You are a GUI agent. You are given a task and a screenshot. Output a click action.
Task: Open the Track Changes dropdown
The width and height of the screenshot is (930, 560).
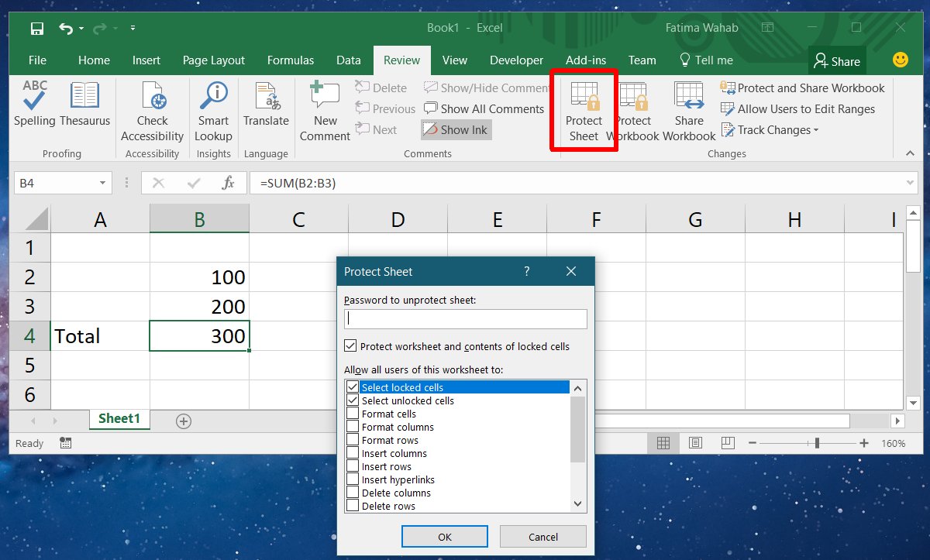point(770,130)
